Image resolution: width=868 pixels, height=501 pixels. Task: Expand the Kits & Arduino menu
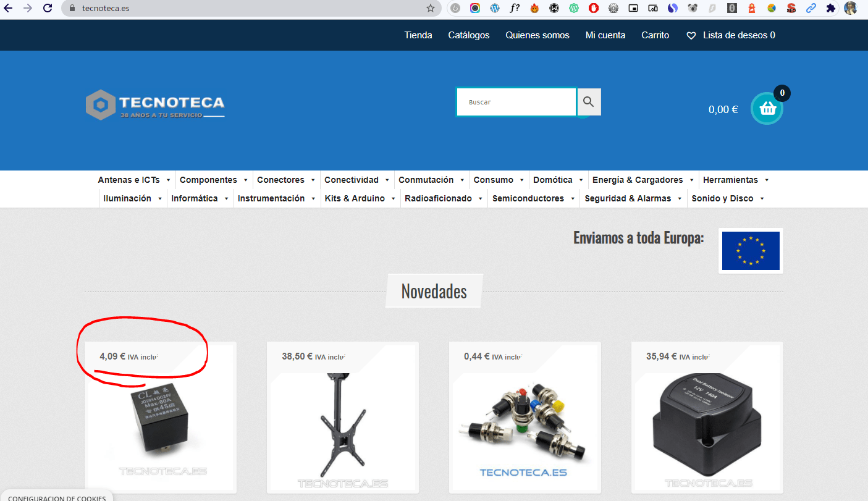(360, 198)
